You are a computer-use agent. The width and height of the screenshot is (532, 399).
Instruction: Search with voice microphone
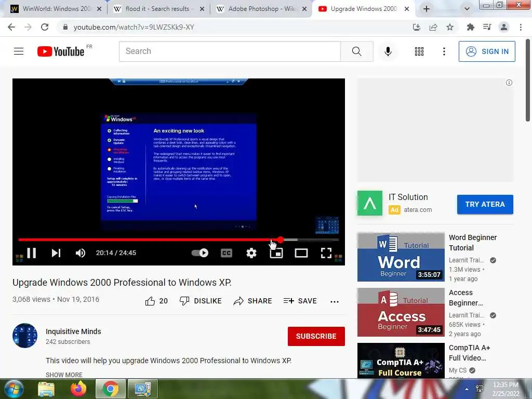pyautogui.click(x=388, y=51)
